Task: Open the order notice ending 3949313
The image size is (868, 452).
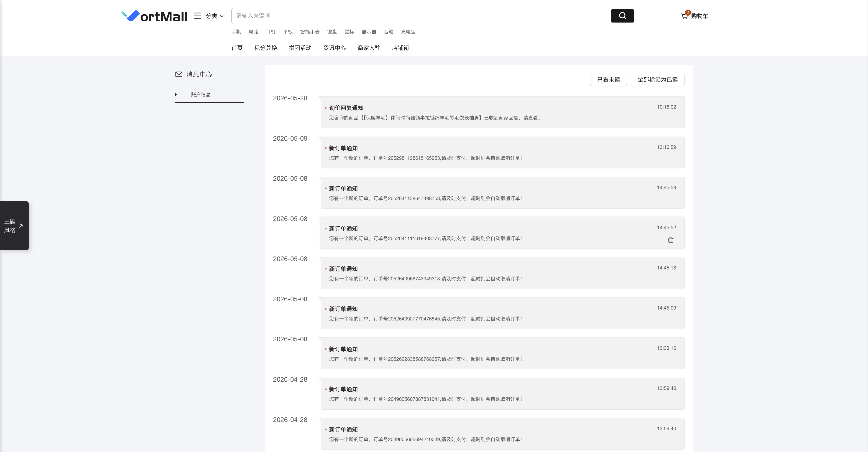Action: pos(502,273)
